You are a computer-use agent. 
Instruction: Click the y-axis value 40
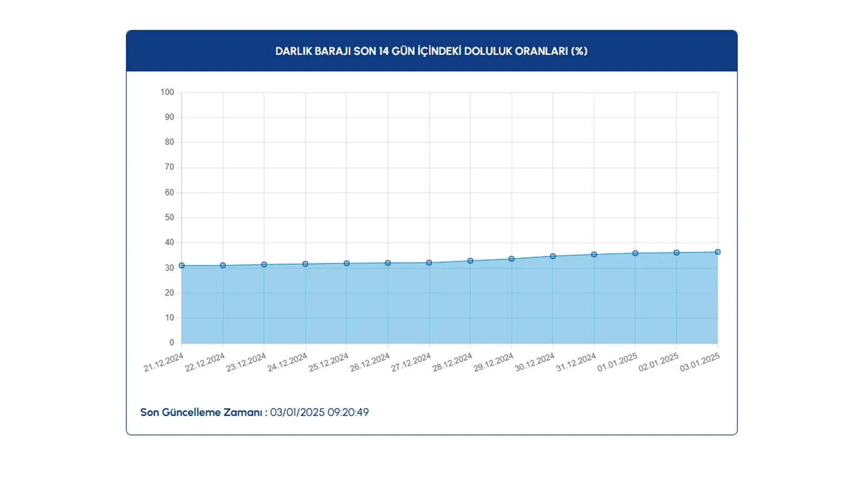click(170, 242)
